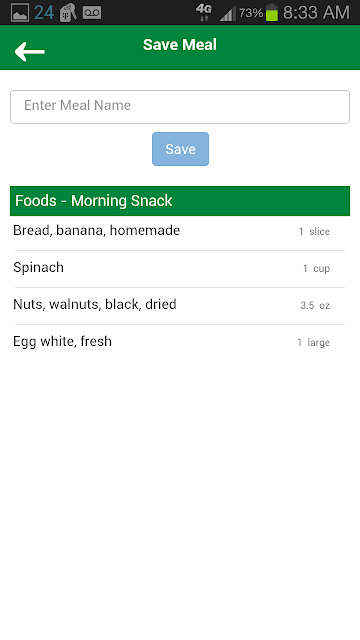This screenshot has height=640, width=360.
Task: Tap the 1 large serving amount
Action: pyautogui.click(x=313, y=342)
